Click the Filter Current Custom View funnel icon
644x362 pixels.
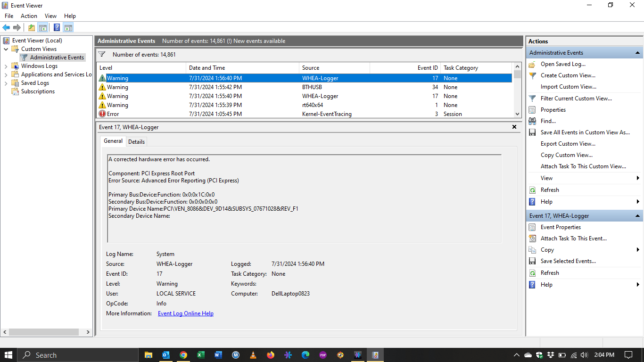tap(532, 99)
